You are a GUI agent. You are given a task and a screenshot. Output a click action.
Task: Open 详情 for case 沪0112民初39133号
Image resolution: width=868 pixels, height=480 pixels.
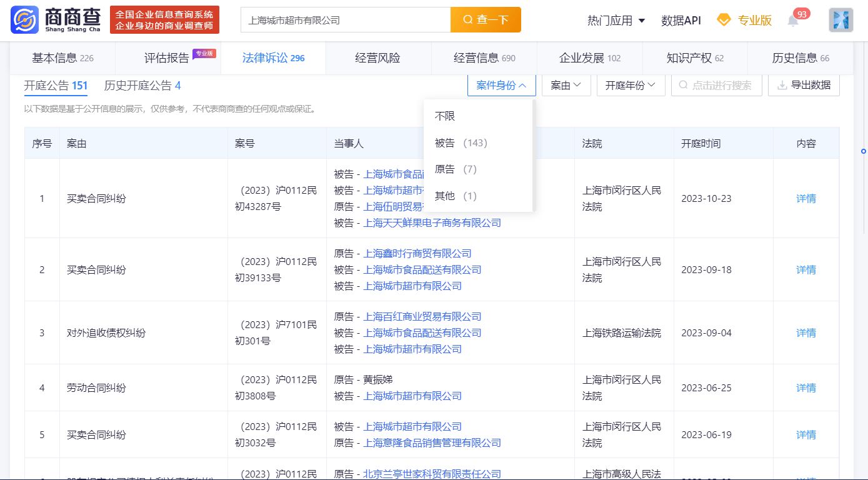click(x=806, y=270)
